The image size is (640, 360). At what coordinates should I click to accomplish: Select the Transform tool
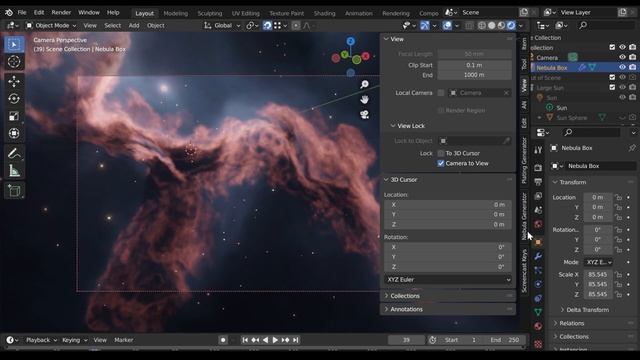tap(14, 134)
